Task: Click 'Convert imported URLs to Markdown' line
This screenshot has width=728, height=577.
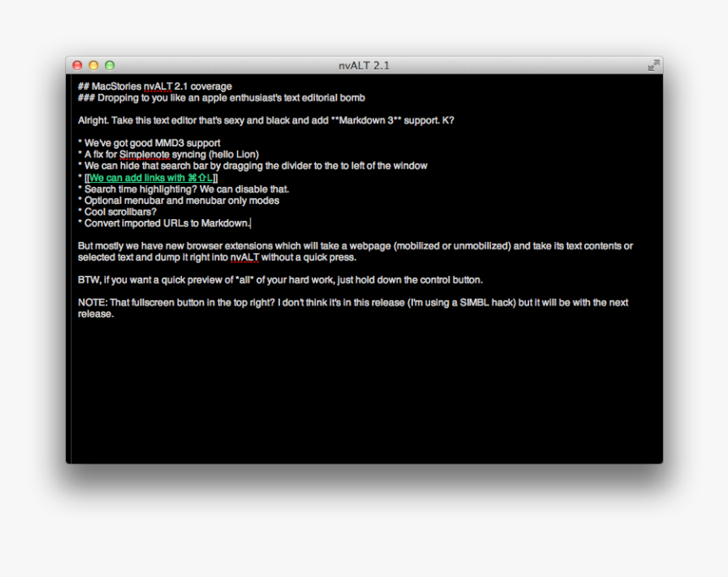Action: 167,223
